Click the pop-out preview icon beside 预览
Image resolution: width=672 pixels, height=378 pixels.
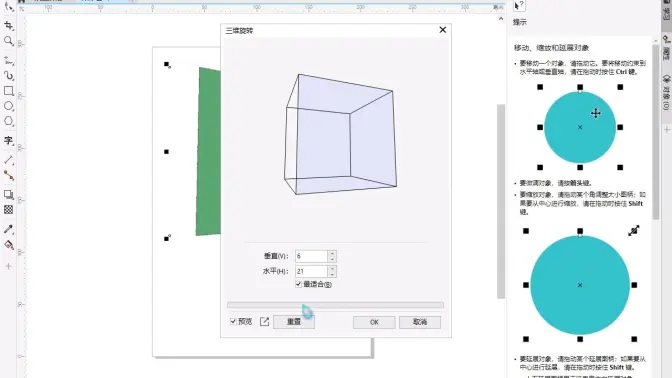pyautogui.click(x=264, y=321)
